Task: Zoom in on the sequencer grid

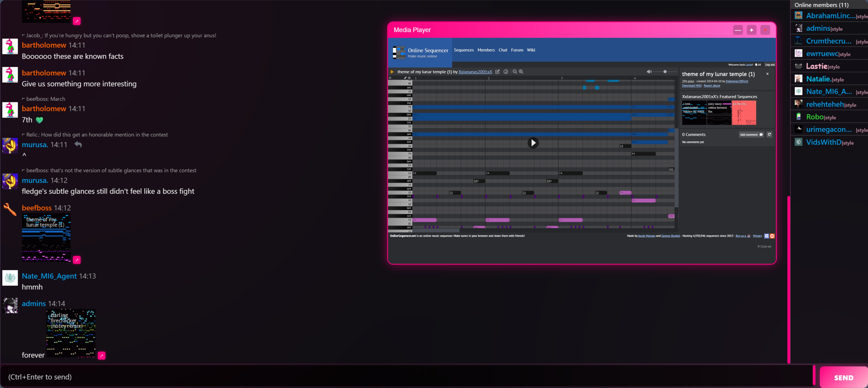Action: tap(521, 72)
